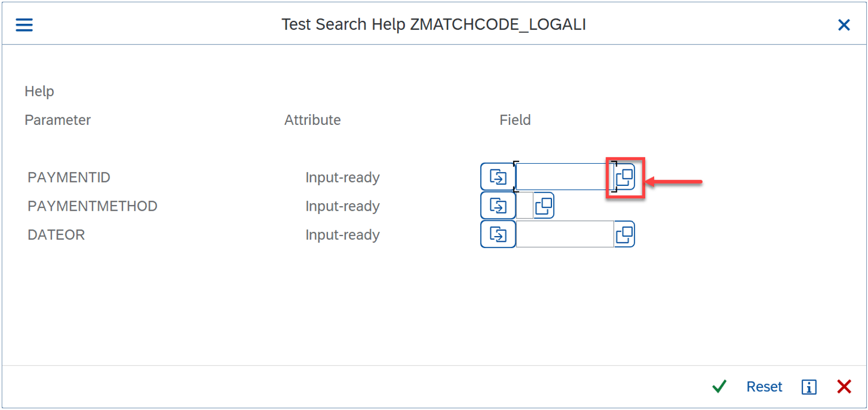Close the Test Search Help dialog
The width and height of the screenshot is (868, 410).
tap(844, 24)
